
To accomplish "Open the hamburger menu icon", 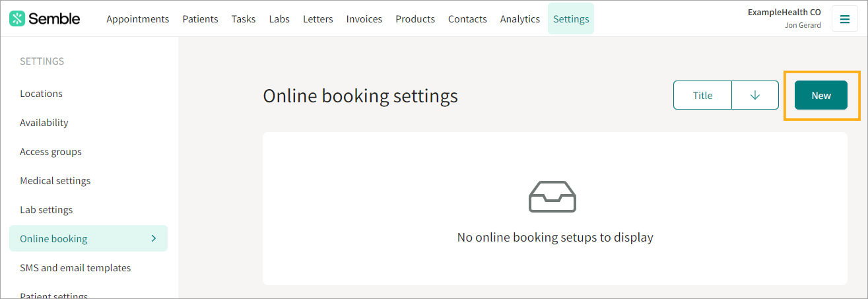I will [x=844, y=19].
